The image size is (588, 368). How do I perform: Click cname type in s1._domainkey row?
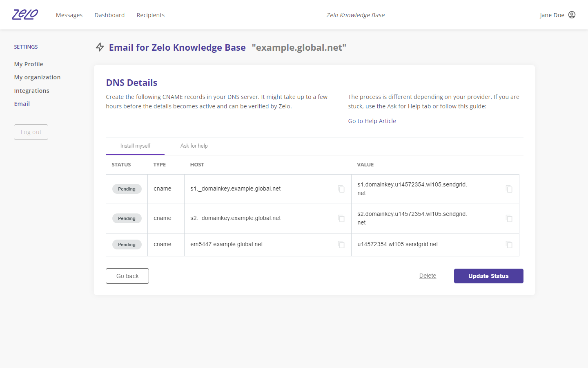[163, 188]
